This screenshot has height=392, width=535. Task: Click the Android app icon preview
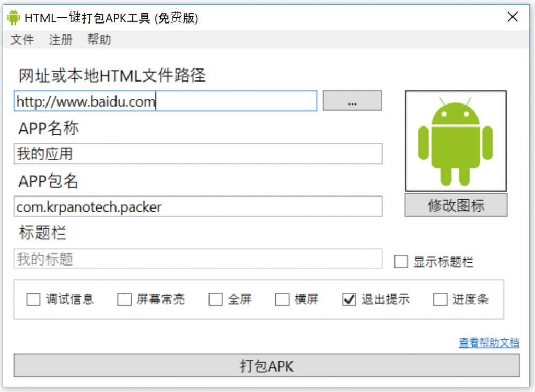click(x=456, y=141)
